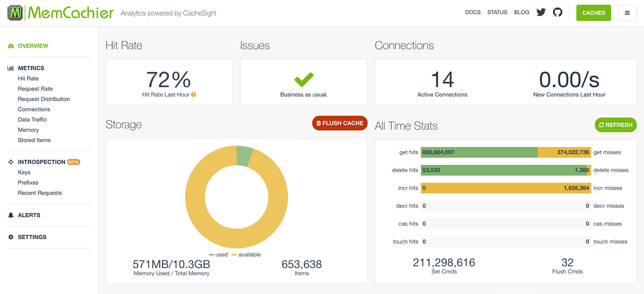The width and height of the screenshot is (644, 294).
Task: Click the Introspection compass icon
Action: pos(11,162)
